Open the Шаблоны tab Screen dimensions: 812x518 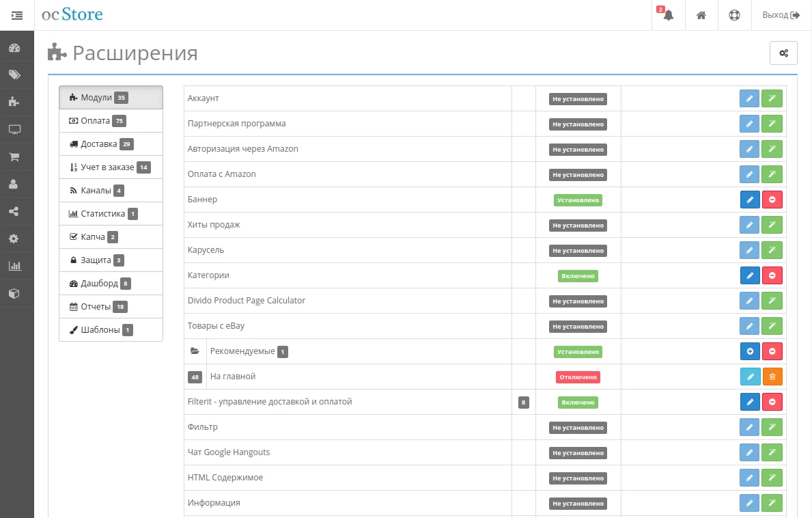pos(111,329)
